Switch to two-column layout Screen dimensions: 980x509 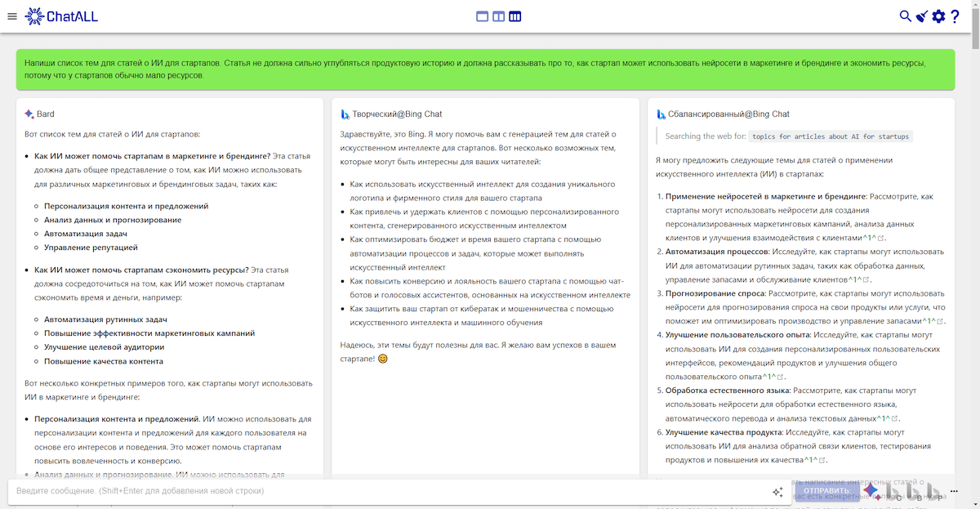[x=498, y=16]
